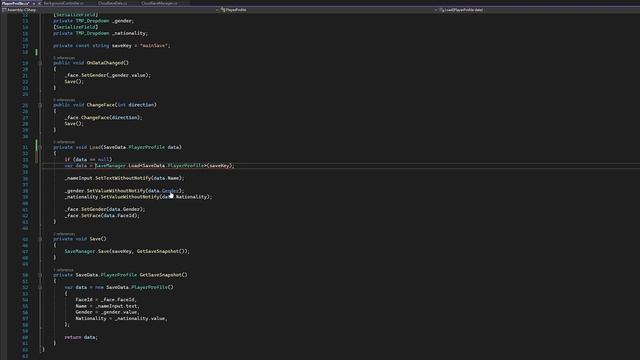
Task: Click the _face.ChangeFace(direction) call
Action: (104, 118)
